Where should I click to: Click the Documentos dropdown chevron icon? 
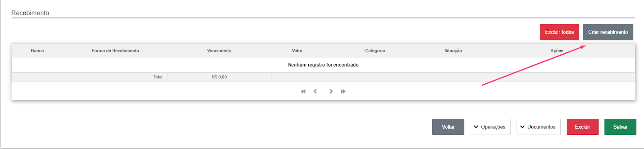(522, 127)
